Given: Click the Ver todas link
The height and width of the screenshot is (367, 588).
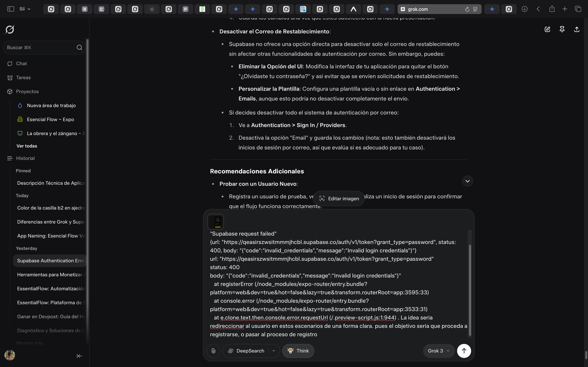Looking at the screenshot, I should (x=27, y=146).
